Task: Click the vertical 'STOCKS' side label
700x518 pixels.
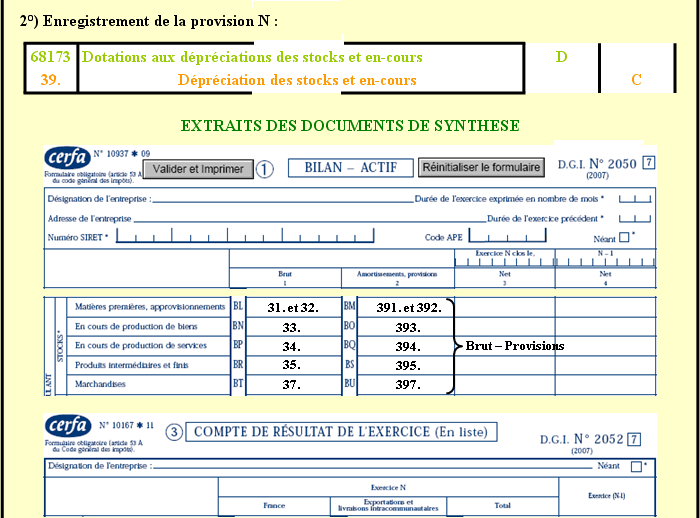Action: (x=61, y=346)
